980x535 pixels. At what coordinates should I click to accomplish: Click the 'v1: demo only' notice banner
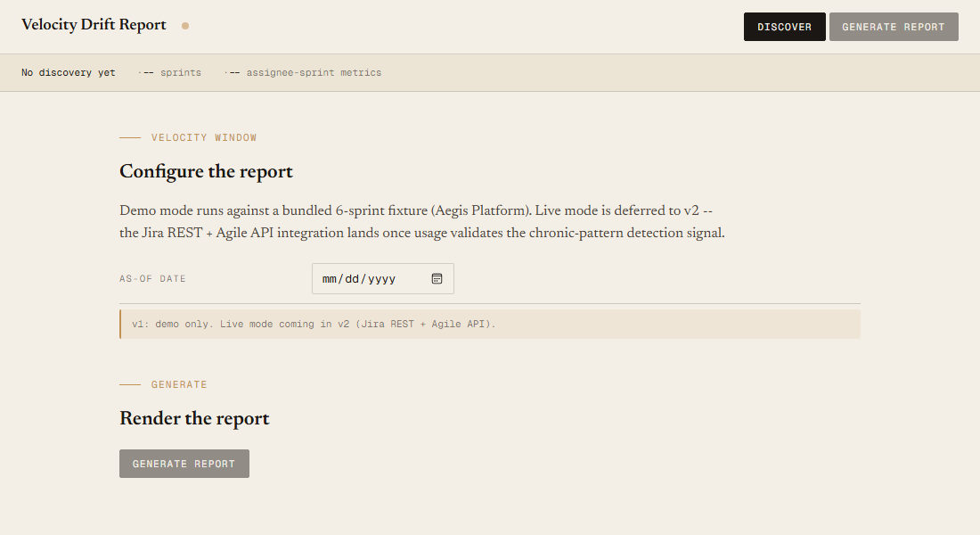coord(490,325)
